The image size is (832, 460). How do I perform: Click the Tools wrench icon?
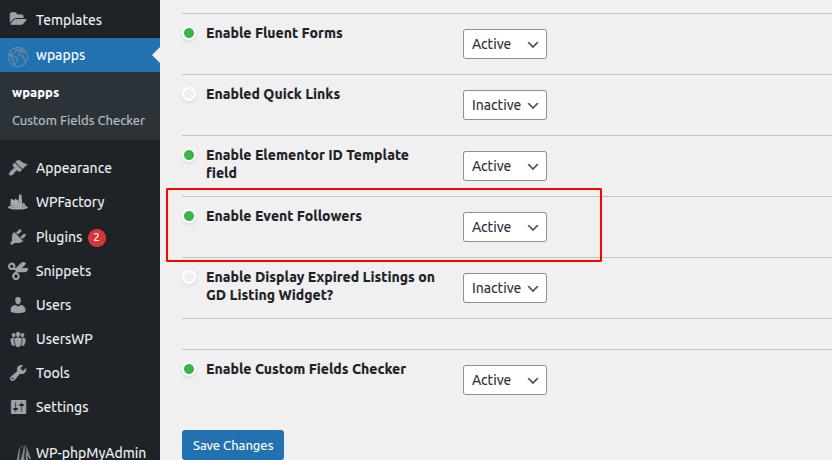tap(18, 373)
